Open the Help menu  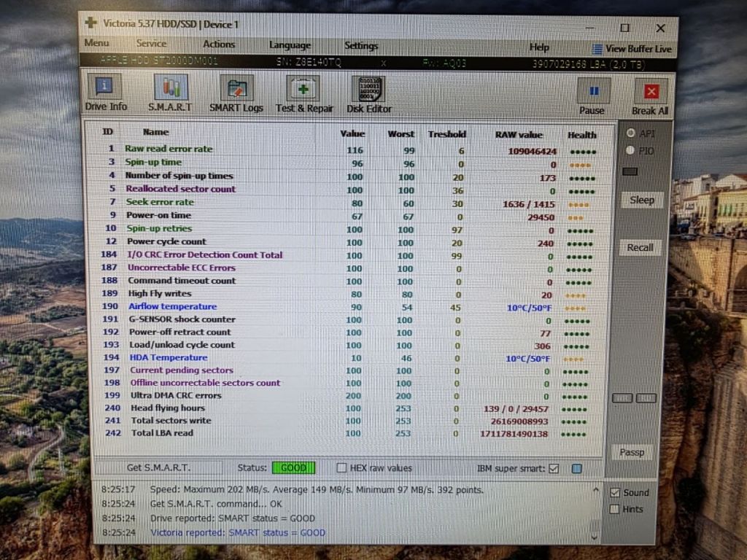[539, 47]
